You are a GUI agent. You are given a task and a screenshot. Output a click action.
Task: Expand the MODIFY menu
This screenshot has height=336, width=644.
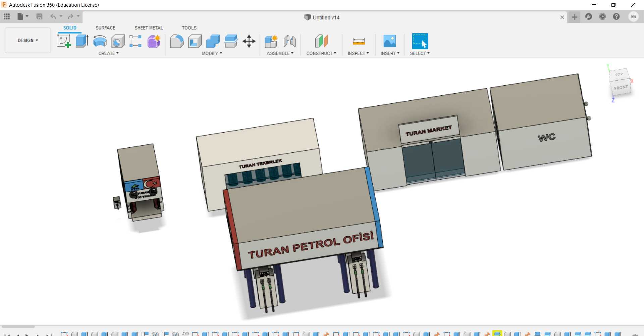pyautogui.click(x=212, y=53)
